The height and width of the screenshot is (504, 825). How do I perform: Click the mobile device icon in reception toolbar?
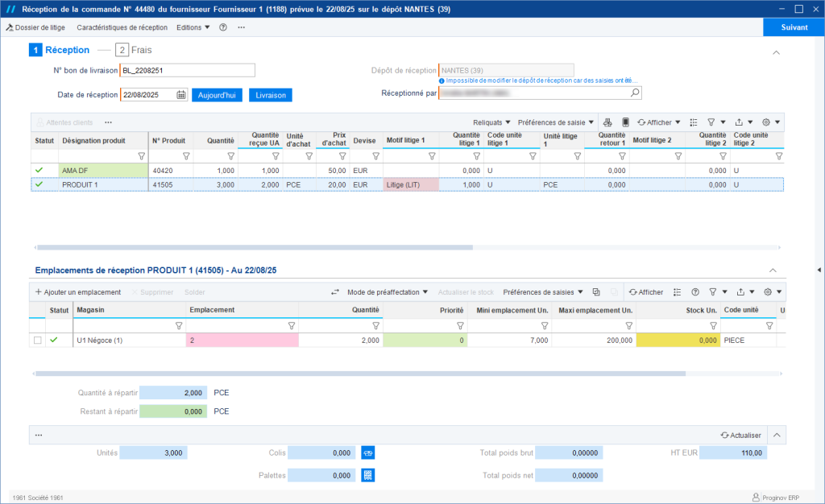point(624,122)
